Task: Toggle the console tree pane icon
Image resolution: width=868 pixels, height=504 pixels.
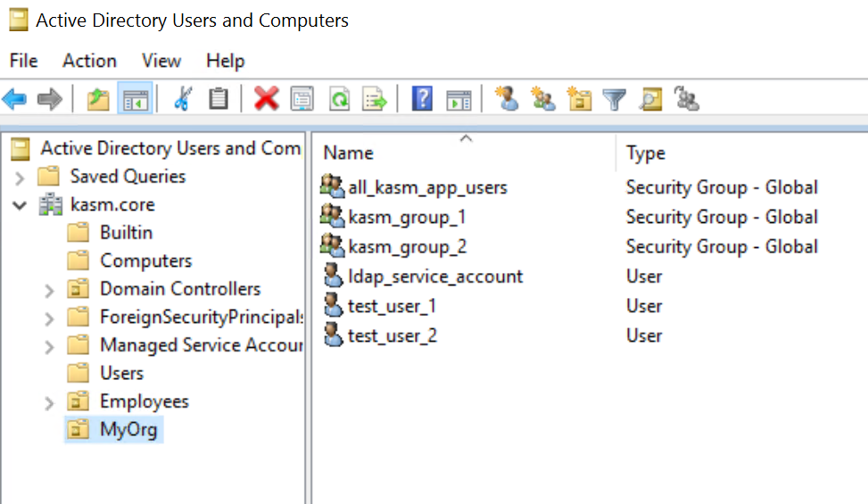Action: click(x=135, y=98)
